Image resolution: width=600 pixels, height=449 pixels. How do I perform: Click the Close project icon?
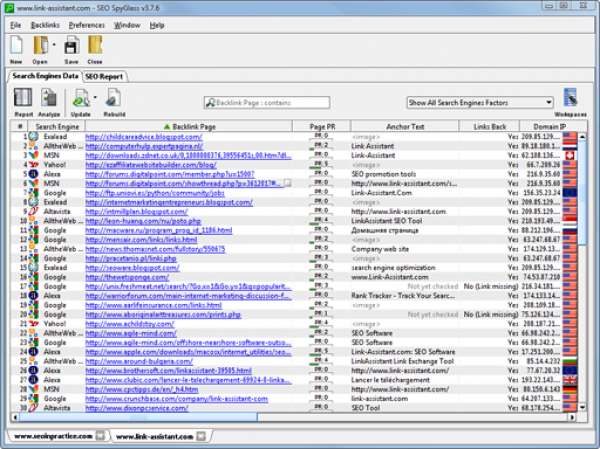(94, 46)
